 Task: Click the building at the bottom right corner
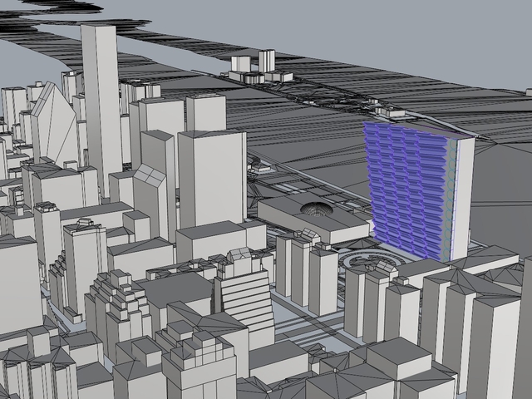[x=499, y=349]
